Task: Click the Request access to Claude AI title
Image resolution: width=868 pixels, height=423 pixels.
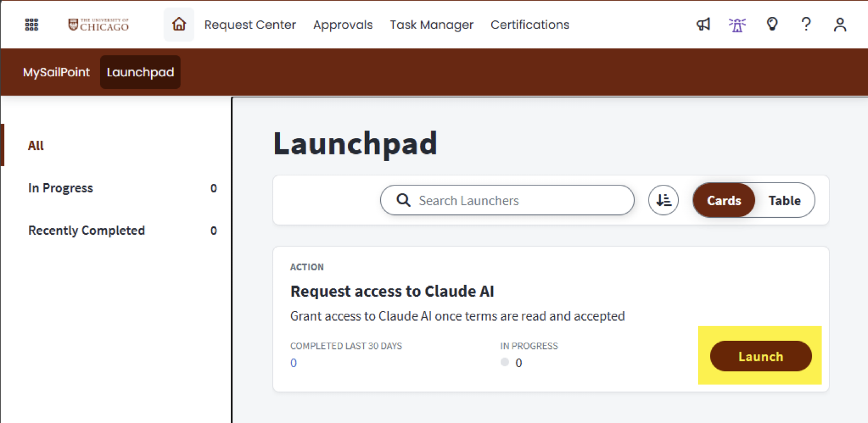Action: click(392, 291)
